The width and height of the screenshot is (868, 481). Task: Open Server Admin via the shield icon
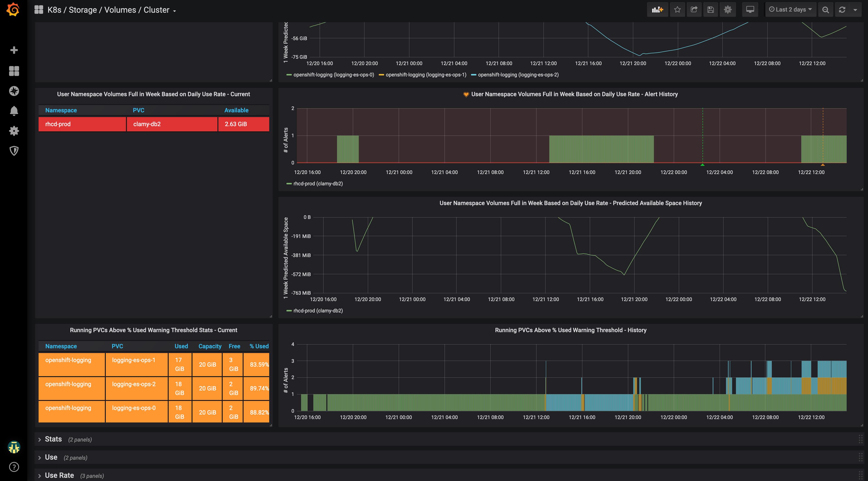[x=14, y=151]
